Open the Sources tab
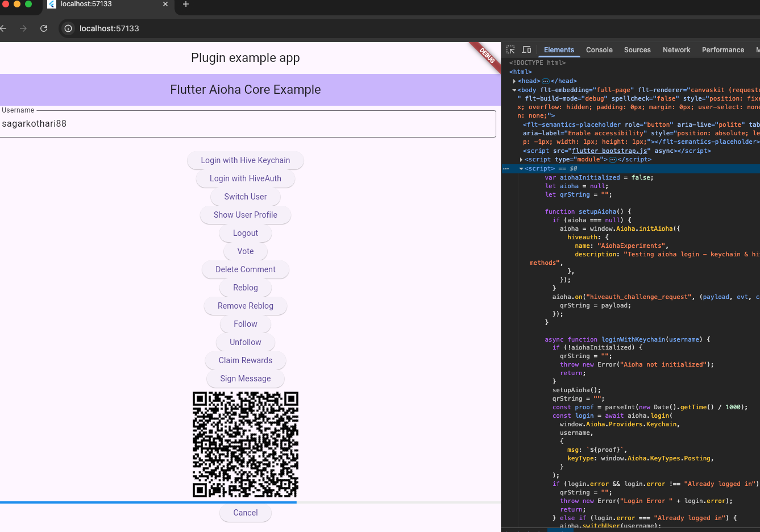The height and width of the screenshot is (532, 760). click(637, 50)
